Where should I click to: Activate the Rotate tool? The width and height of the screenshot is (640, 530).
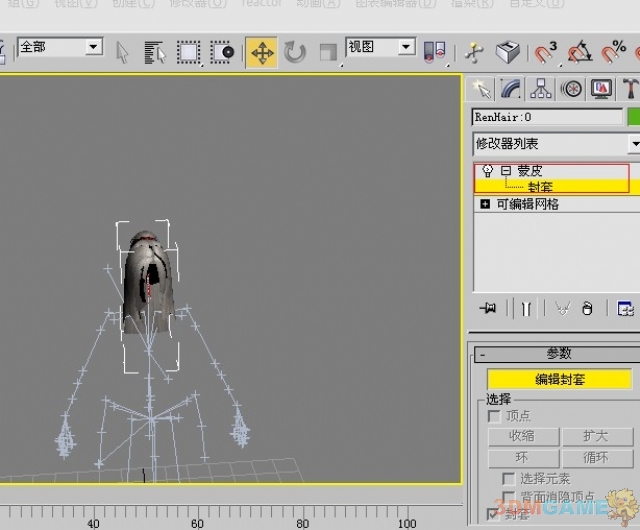click(295, 52)
